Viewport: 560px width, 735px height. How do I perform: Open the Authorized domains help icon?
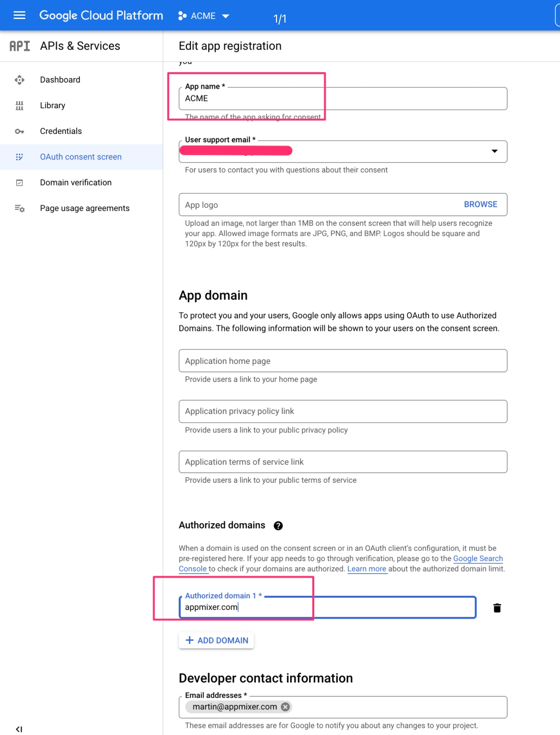click(x=278, y=526)
